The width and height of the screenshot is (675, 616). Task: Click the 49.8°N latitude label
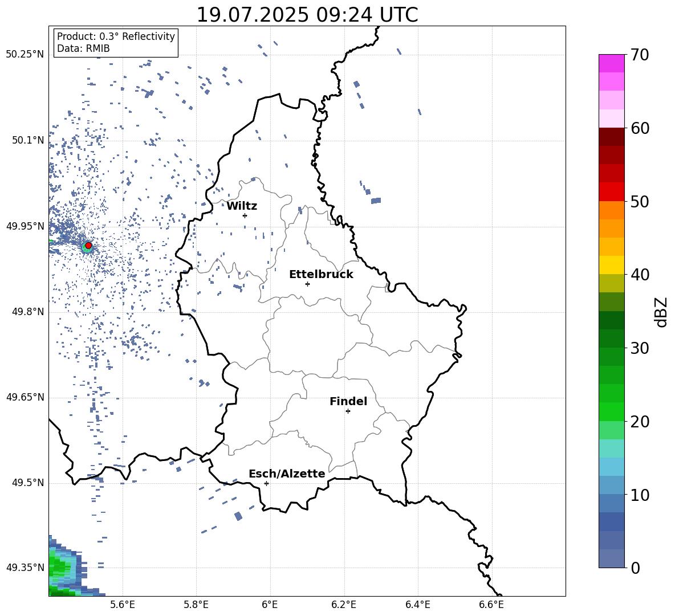[28, 312]
